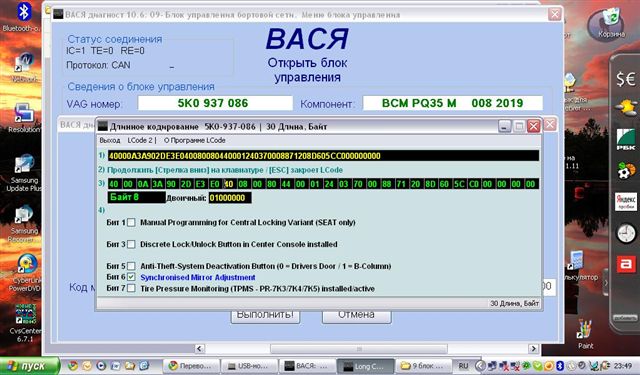Check Бит 3 Discrete Lock/Unlock Button option
This screenshot has width=640, height=375.
tap(131, 244)
